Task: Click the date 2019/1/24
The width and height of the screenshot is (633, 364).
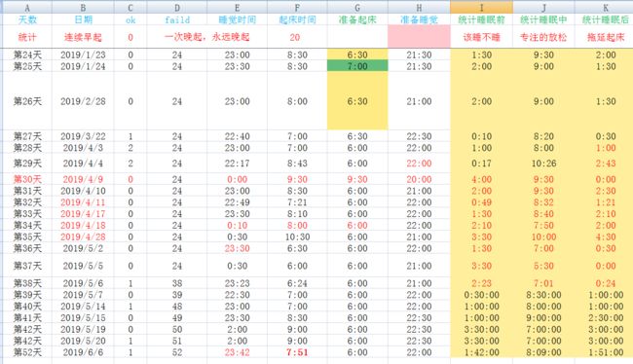Action: pyautogui.click(x=83, y=66)
